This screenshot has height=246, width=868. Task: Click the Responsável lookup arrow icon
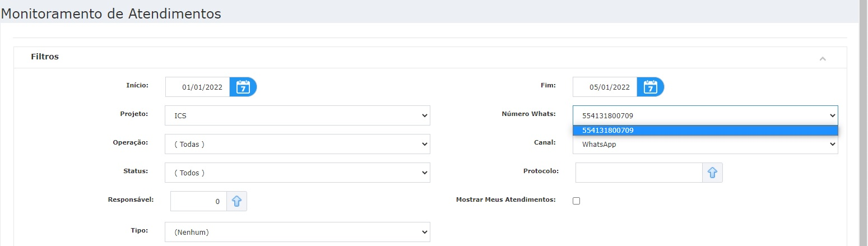tap(236, 201)
